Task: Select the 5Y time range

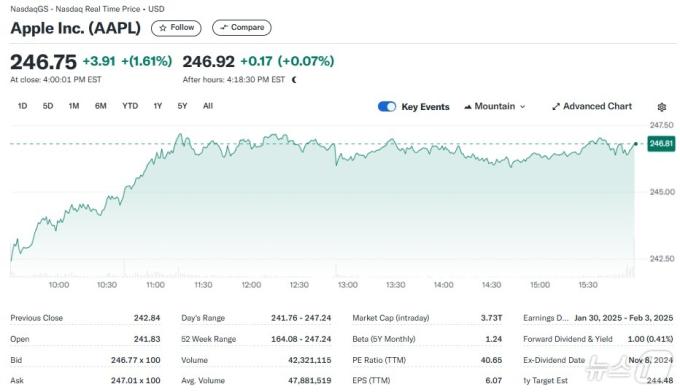Action: click(182, 106)
